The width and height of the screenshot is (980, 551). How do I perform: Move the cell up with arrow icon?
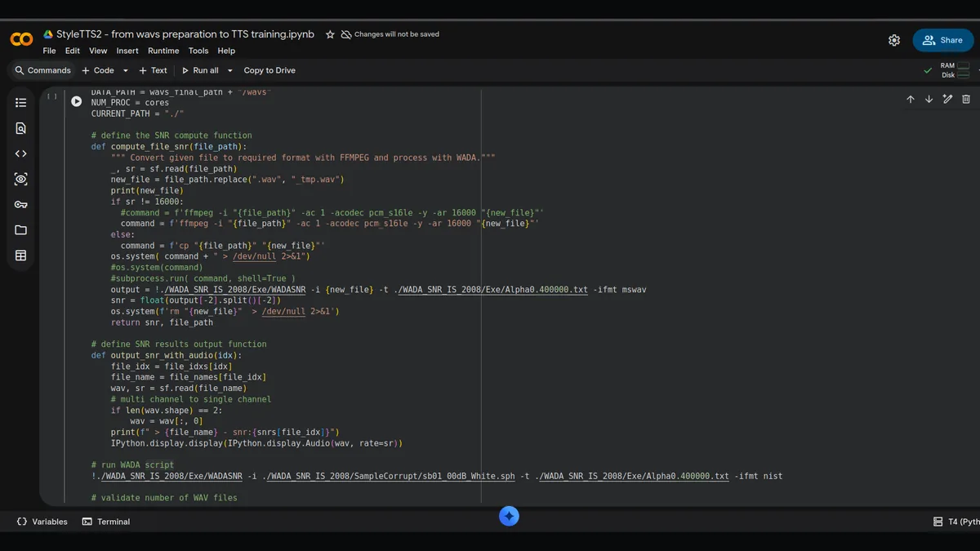pyautogui.click(x=911, y=100)
